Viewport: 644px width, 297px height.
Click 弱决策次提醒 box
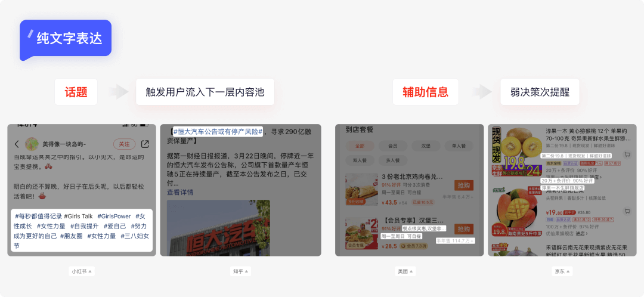(x=540, y=92)
